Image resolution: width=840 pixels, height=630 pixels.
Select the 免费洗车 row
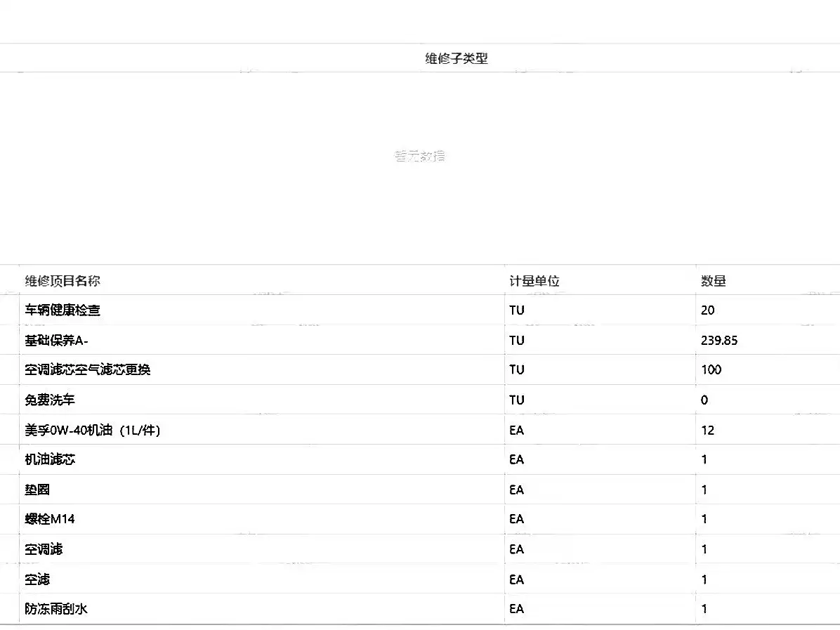(420, 400)
